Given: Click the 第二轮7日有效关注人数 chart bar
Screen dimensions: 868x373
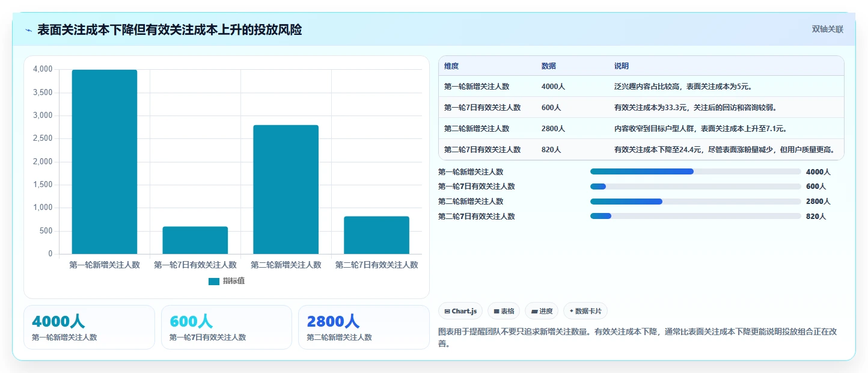Looking at the screenshot, I should 377,235.
